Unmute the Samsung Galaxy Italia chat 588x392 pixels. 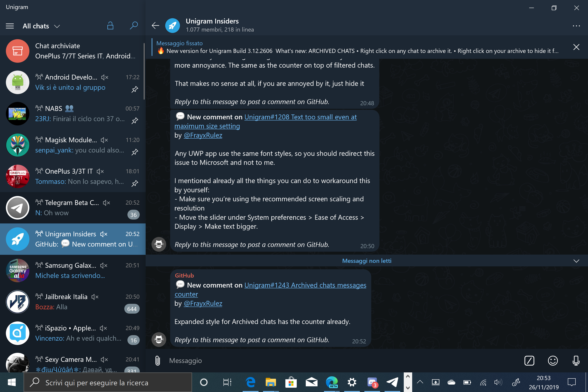(x=104, y=265)
